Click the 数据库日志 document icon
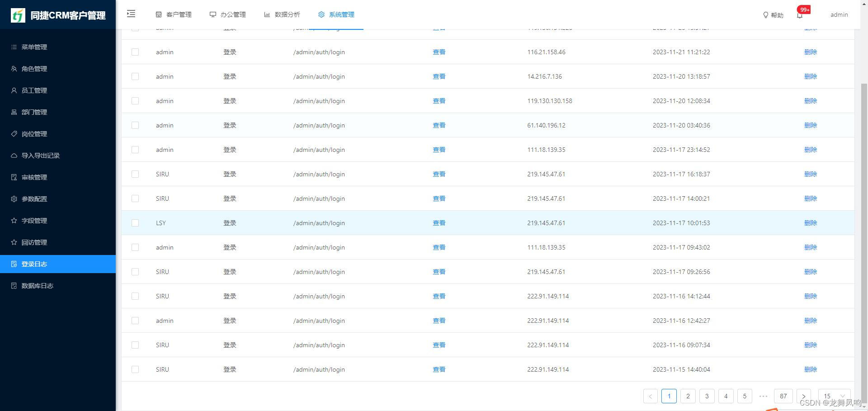 pyautogui.click(x=14, y=286)
